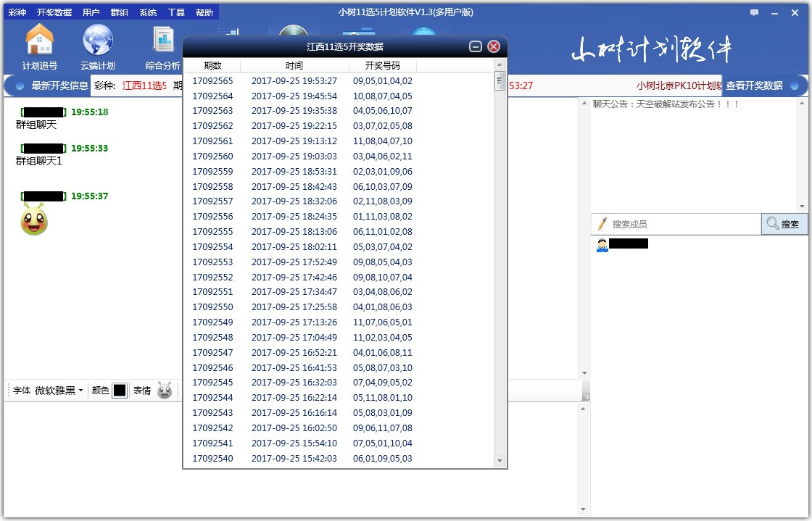Click the 期数 column header
Screen dimensions: 812x521
pyautogui.click(x=212, y=66)
